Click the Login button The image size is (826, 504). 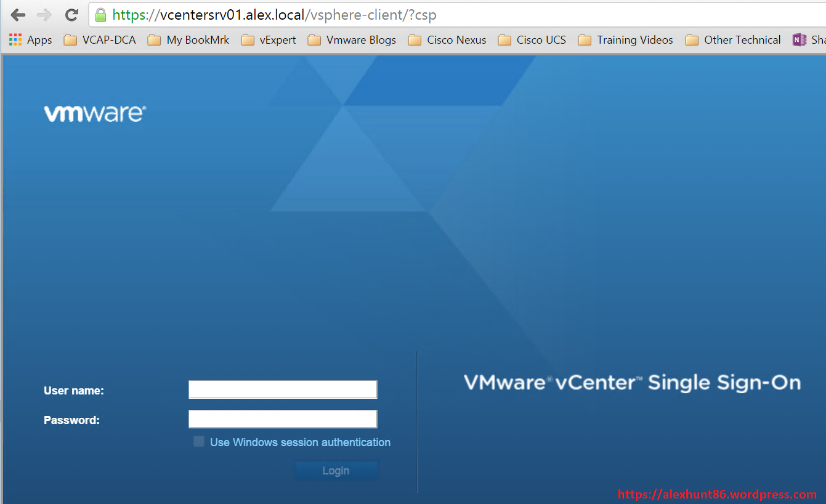336,471
